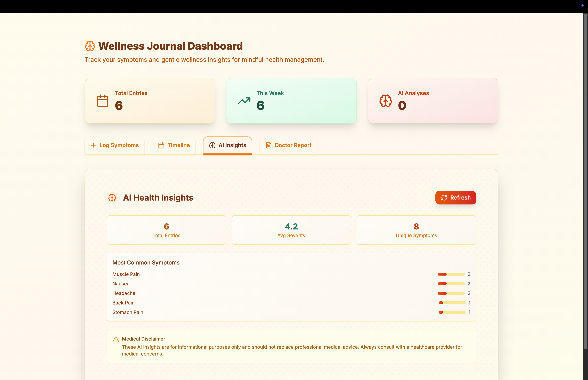Screen dimensions: 588x380
Task: Click the plus icon on Log Symptoms tab
Action: click(94, 145)
